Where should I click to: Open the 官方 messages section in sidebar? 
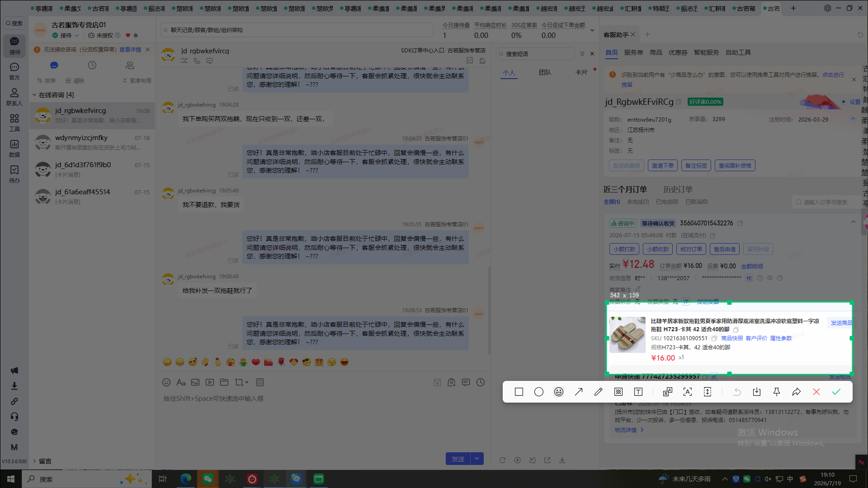14,71
